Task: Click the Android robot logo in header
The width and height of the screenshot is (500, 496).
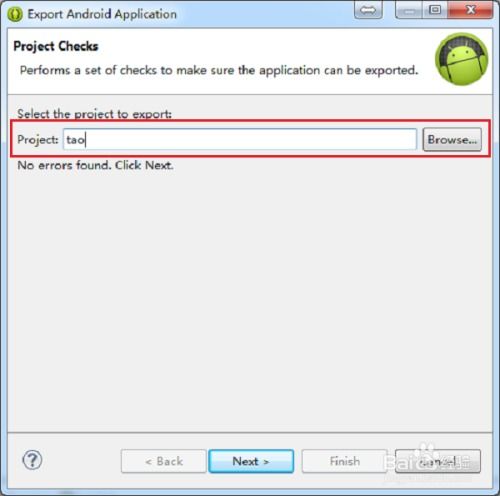Action: pyautogui.click(x=461, y=59)
